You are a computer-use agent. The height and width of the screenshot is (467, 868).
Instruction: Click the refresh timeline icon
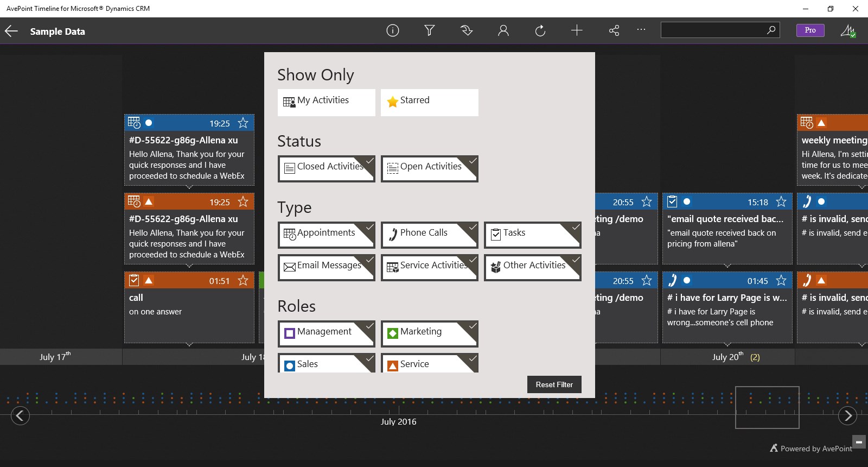click(540, 30)
